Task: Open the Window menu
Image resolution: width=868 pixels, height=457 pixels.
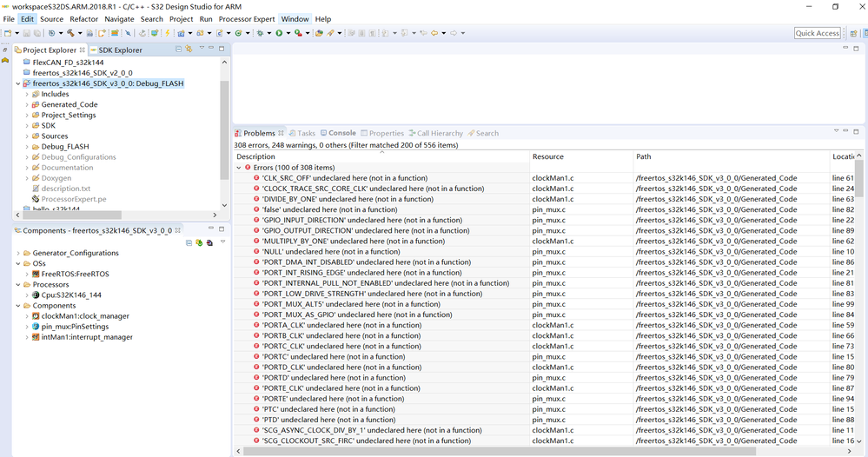Action: pyautogui.click(x=295, y=19)
